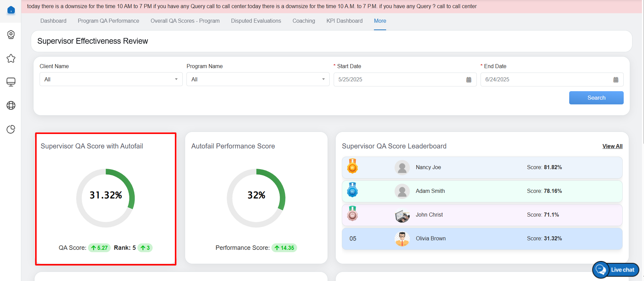This screenshot has height=281, width=644.
Task: Select Olivia Brown's leaderboard row
Action: click(x=482, y=239)
